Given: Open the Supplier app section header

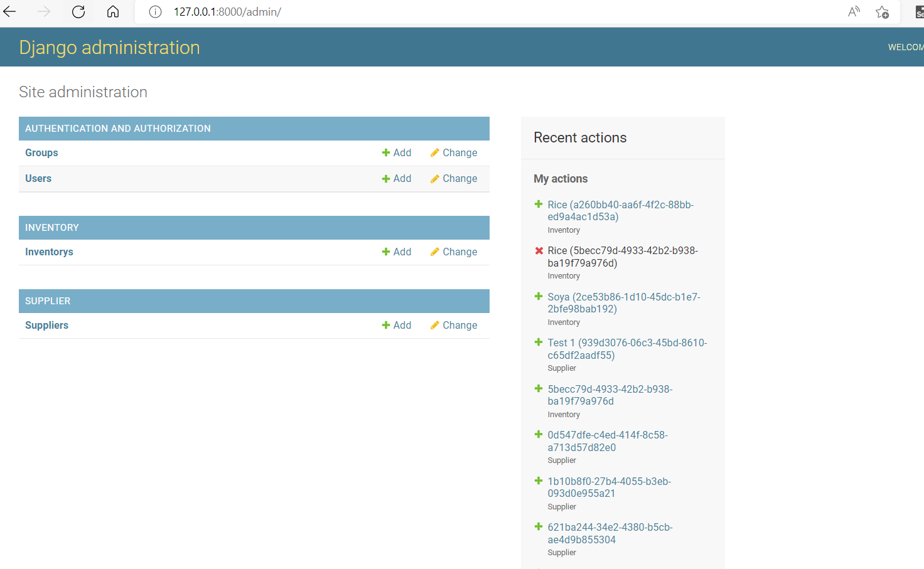Looking at the screenshot, I should 48,301.
